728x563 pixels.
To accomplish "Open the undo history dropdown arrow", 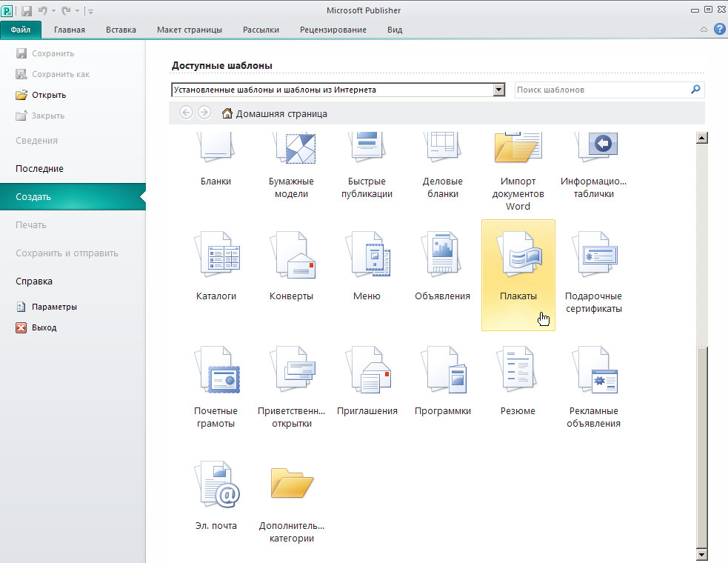I will pyautogui.click(x=54, y=10).
